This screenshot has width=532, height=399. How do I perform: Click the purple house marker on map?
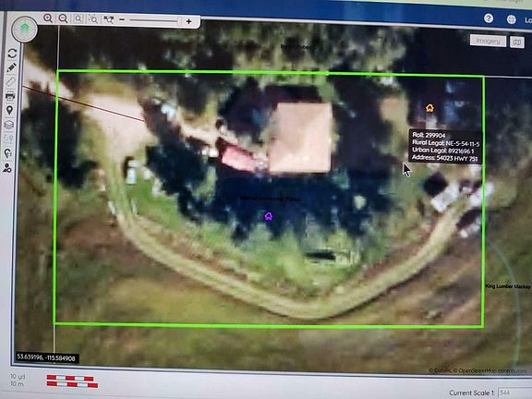point(269,216)
